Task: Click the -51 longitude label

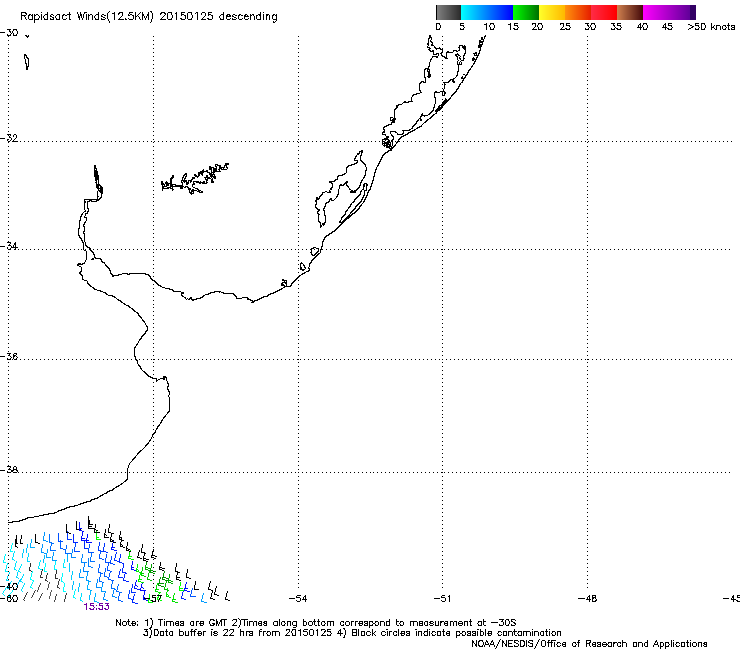Action: [x=442, y=599]
